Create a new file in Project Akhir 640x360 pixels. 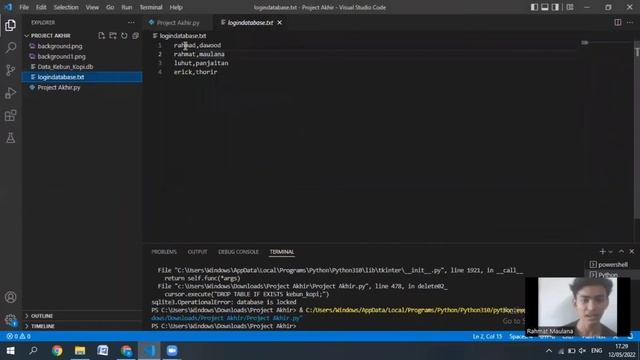point(101,36)
